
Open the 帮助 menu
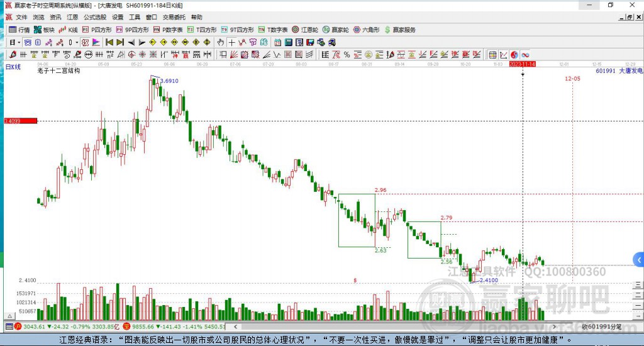pos(197,17)
